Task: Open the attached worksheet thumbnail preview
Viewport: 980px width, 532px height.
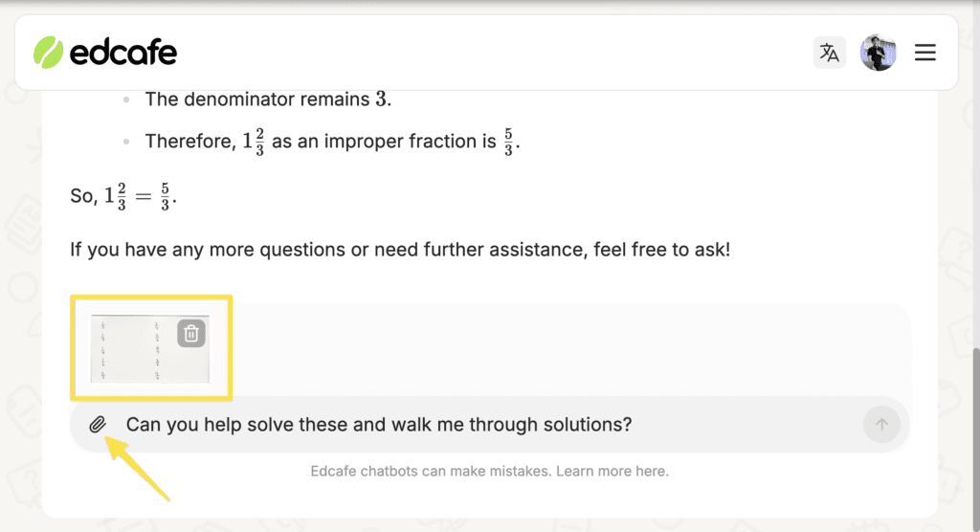Action: (x=150, y=348)
